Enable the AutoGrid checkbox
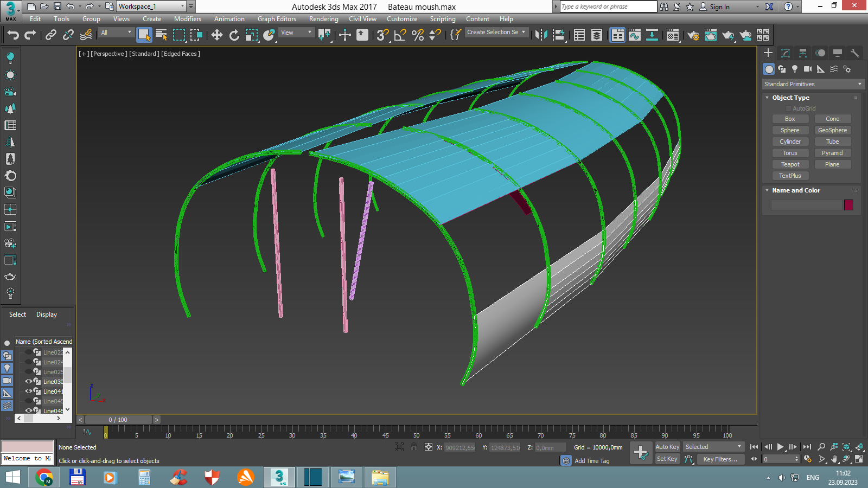This screenshot has width=868, height=488. tap(789, 108)
